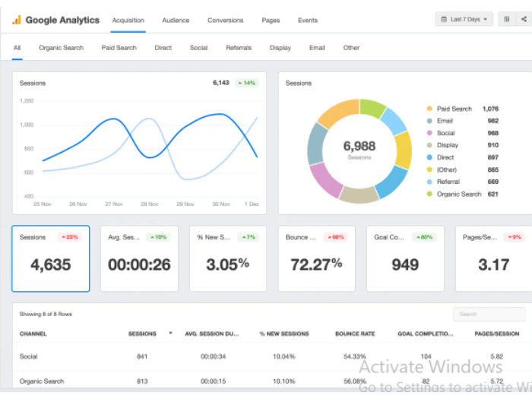This screenshot has width=532, height=399.
Task: Sort by PAGES/SESSION column header
Action: [x=497, y=334]
